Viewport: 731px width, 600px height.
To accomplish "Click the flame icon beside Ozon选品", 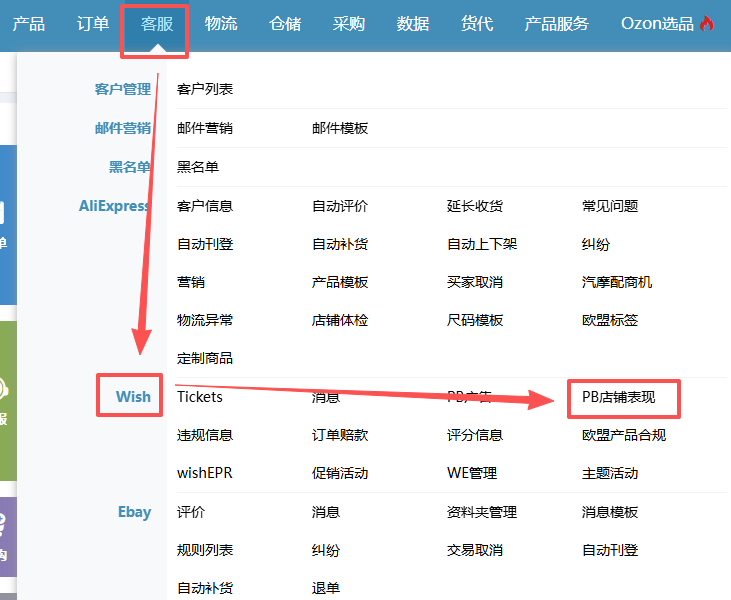I will [707, 24].
